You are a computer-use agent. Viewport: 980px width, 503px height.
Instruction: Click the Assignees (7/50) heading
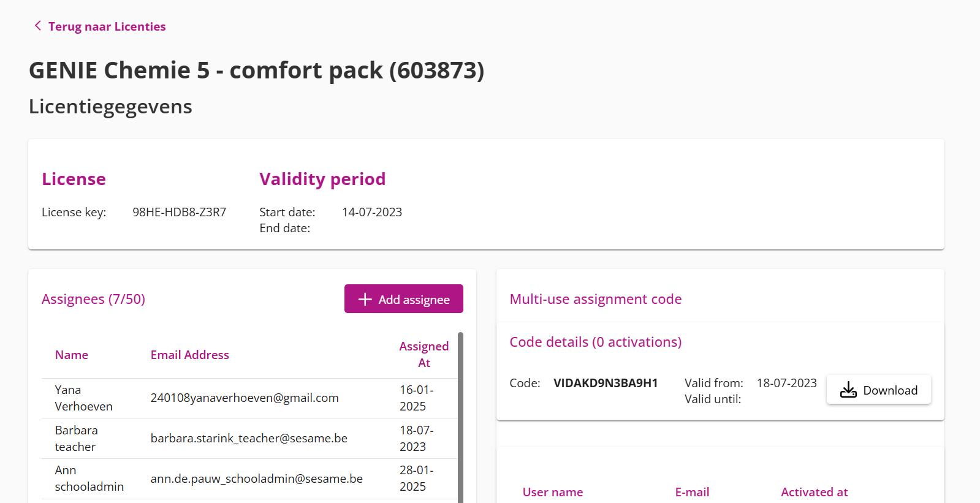coord(93,299)
